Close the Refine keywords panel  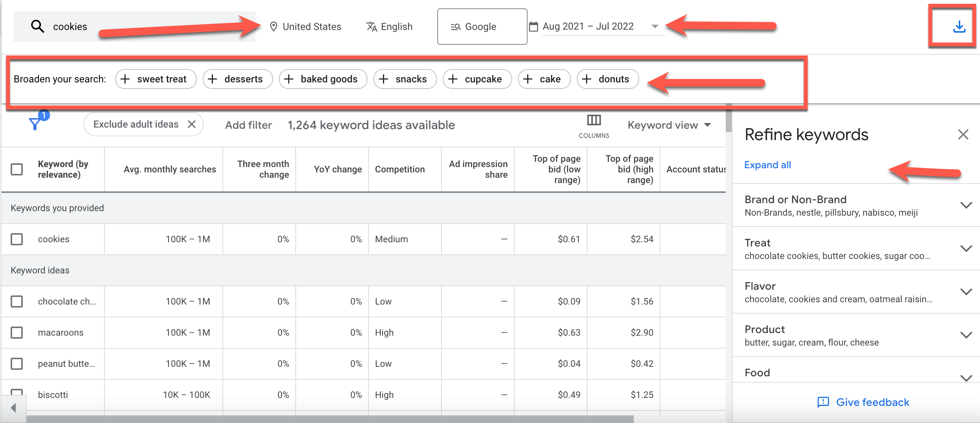pyautogui.click(x=963, y=134)
